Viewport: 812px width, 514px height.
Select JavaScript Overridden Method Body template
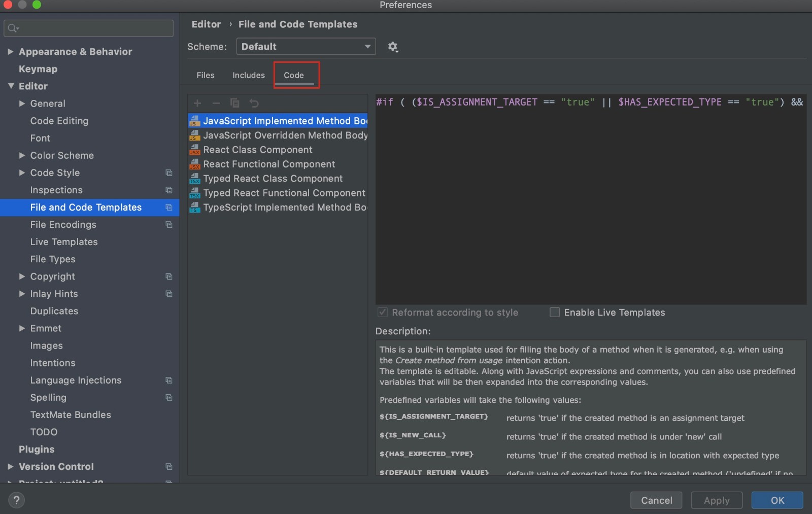coord(278,135)
